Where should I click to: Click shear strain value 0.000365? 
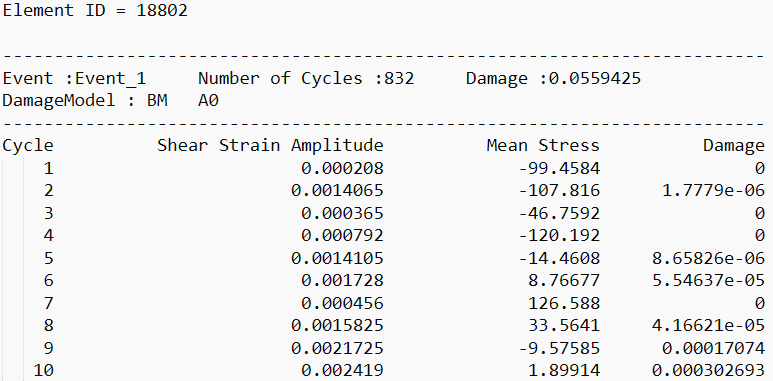pyautogui.click(x=342, y=213)
